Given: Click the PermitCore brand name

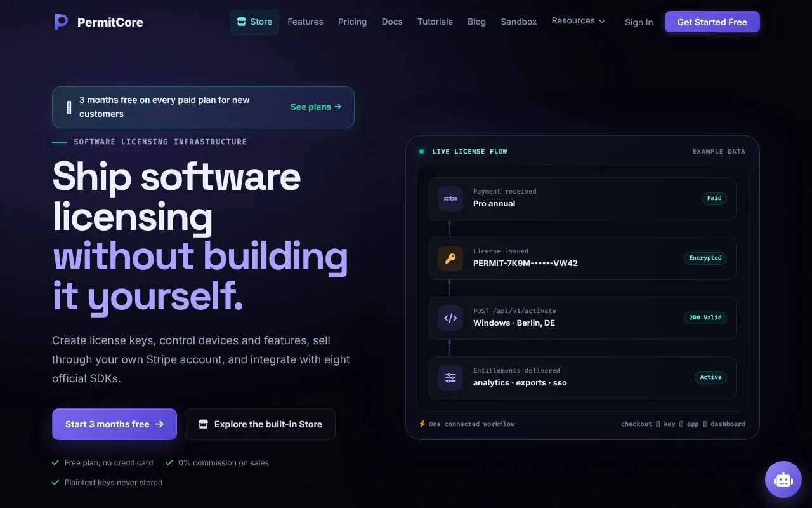Looking at the screenshot, I should (110, 22).
